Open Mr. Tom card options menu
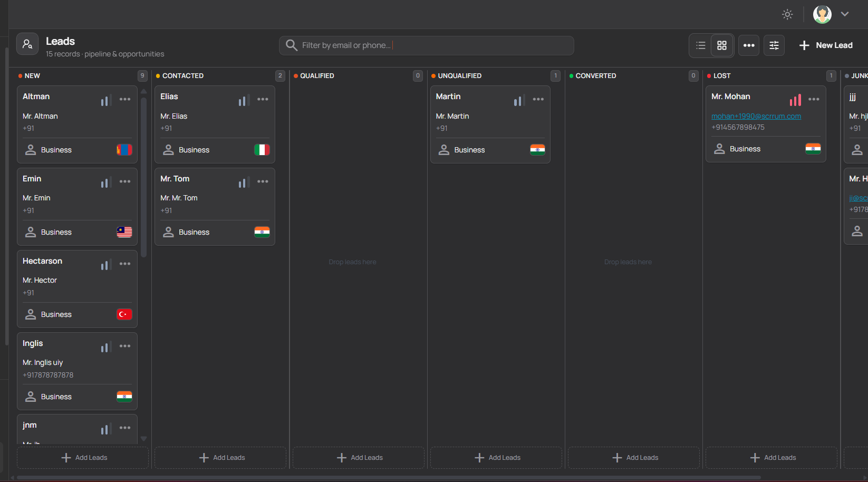The width and height of the screenshot is (868, 482). click(263, 181)
